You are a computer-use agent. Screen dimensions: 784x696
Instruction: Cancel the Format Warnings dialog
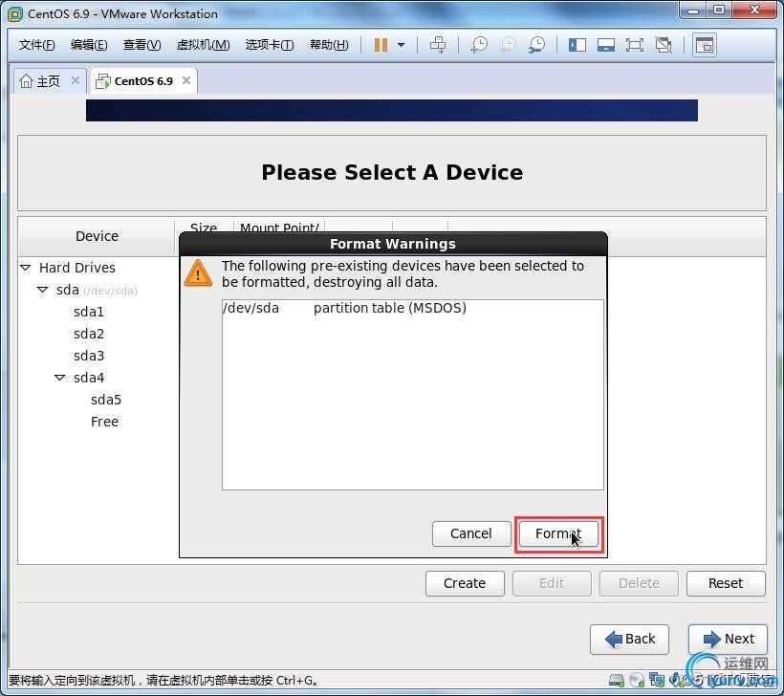click(471, 533)
